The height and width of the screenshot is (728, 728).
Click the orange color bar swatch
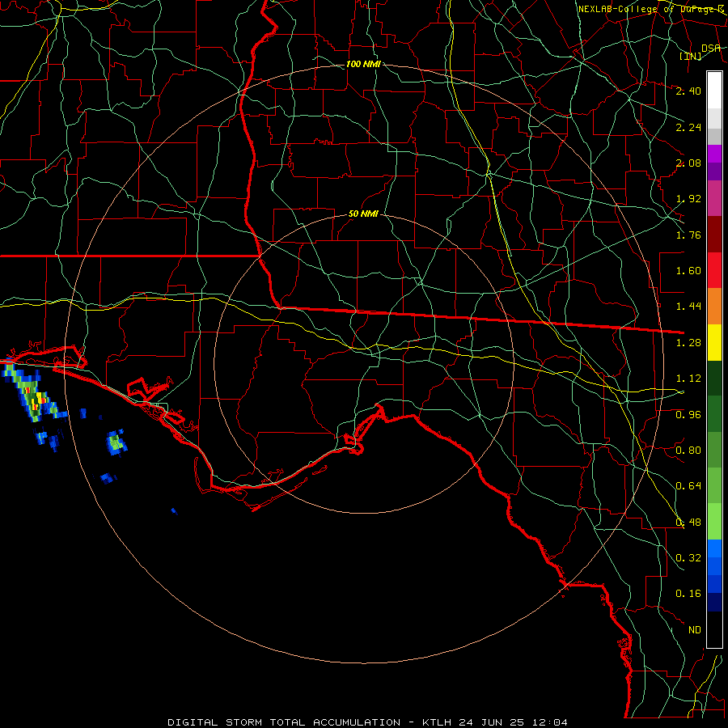point(714,307)
